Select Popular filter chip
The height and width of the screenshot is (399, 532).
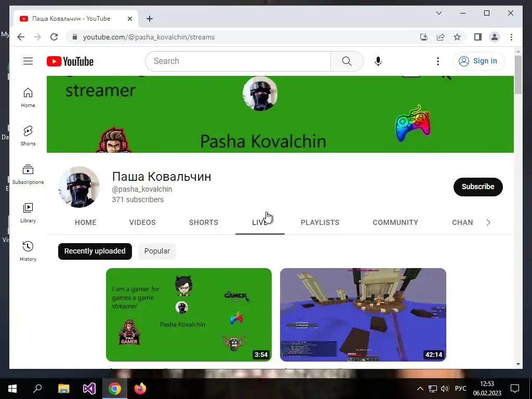tap(157, 251)
